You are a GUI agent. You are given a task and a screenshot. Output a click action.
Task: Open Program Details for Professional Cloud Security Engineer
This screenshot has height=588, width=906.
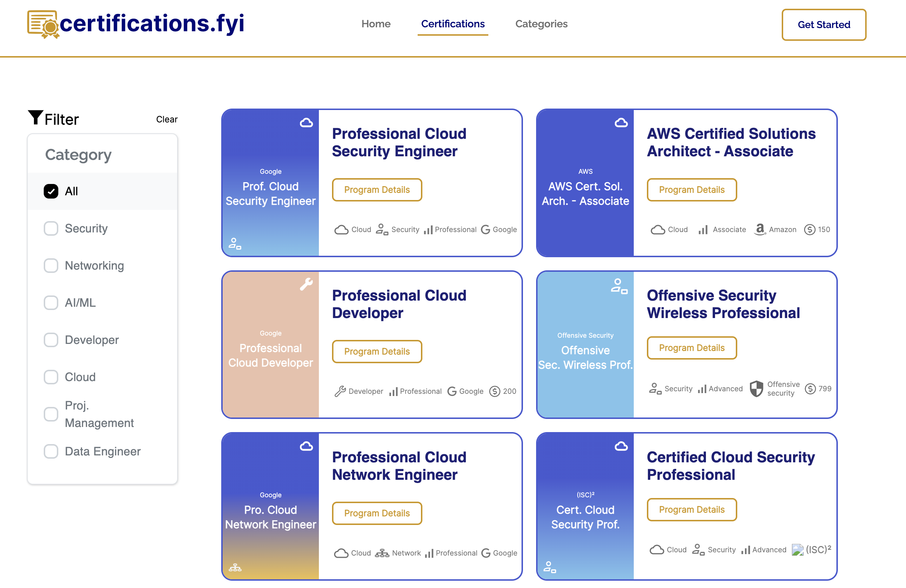[x=377, y=189]
